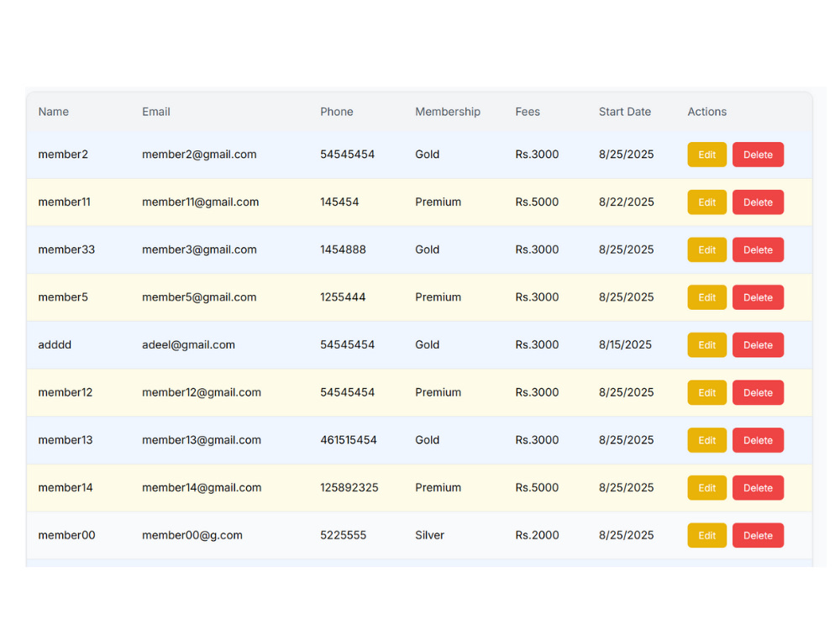Click member11's Rs.5000 fee

click(537, 202)
